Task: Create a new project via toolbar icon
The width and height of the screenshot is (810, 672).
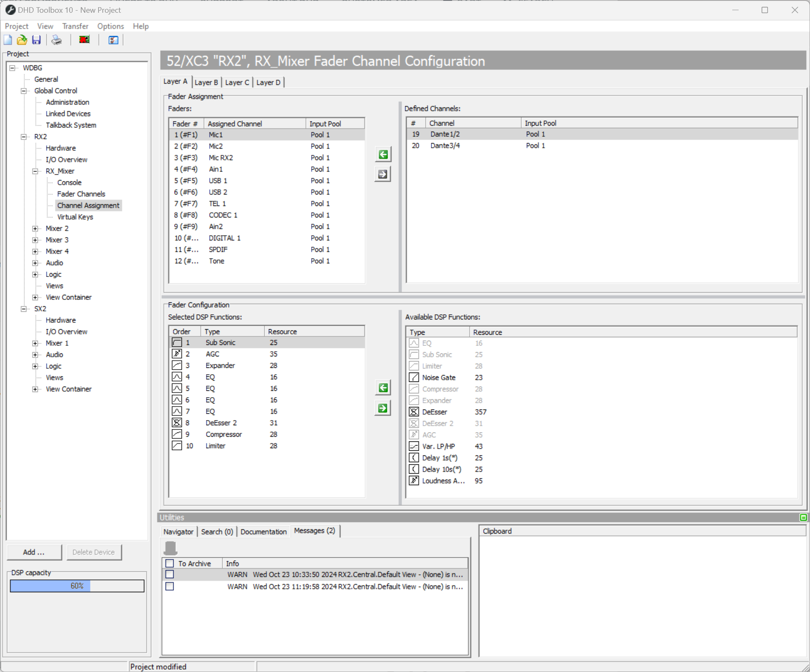Action: tap(8, 40)
